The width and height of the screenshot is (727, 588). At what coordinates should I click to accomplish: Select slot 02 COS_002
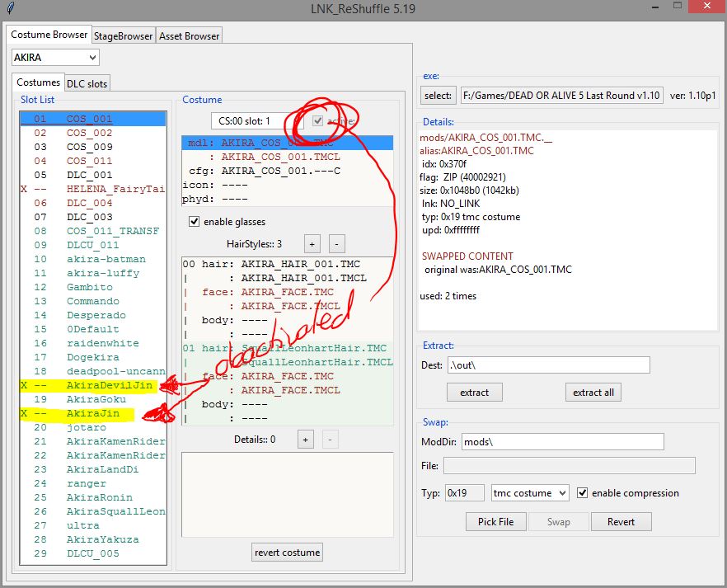[92, 133]
